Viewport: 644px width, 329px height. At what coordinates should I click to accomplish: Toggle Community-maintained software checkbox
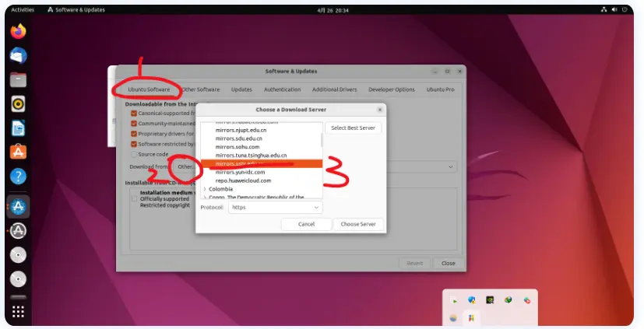pos(134,124)
